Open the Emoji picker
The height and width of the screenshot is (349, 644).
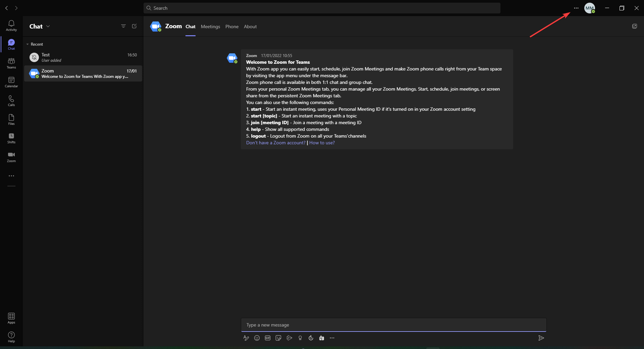257,338
